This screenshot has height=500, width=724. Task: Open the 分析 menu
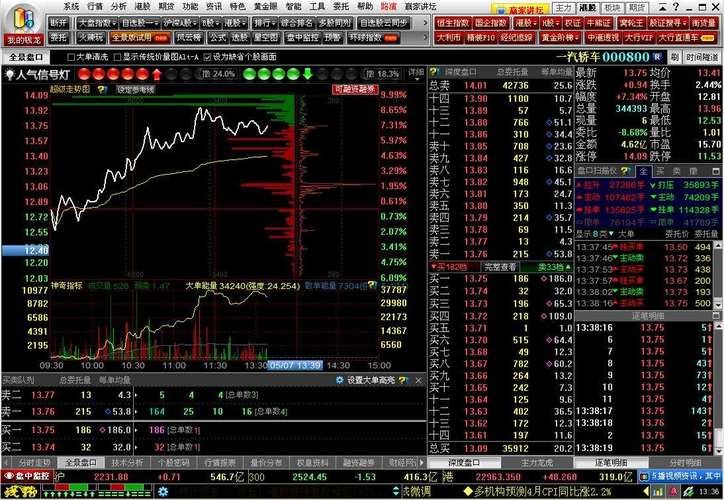coord(119,6)
